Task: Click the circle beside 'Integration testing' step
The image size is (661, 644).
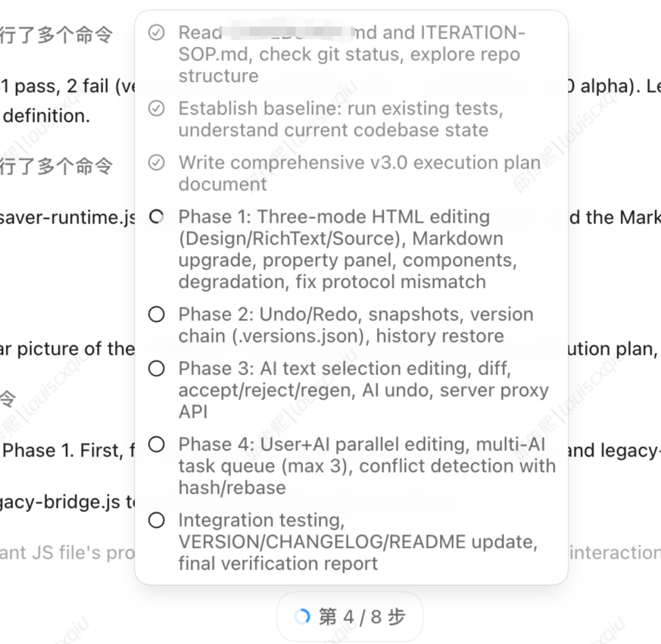Action: pos(157,520)
